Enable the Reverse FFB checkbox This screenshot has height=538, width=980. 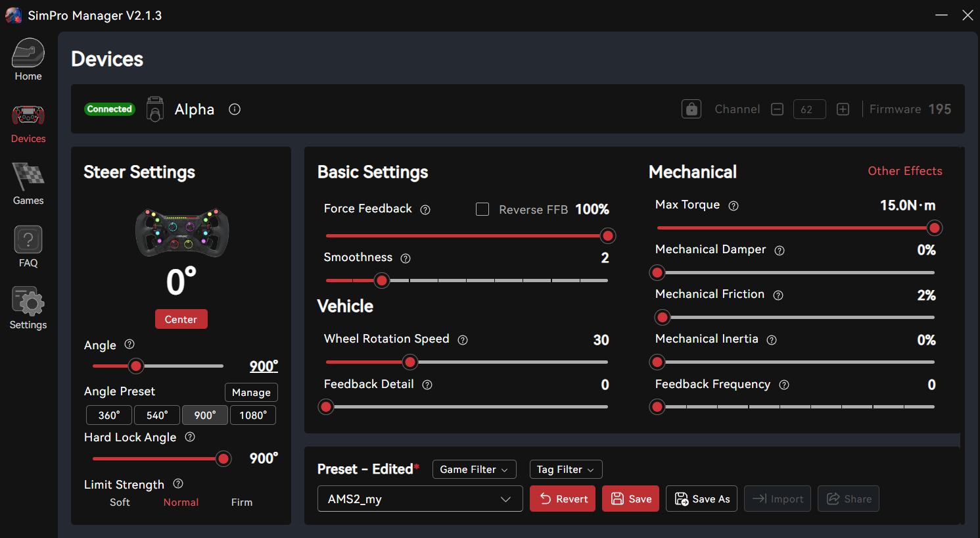click(x=482, y=209)
